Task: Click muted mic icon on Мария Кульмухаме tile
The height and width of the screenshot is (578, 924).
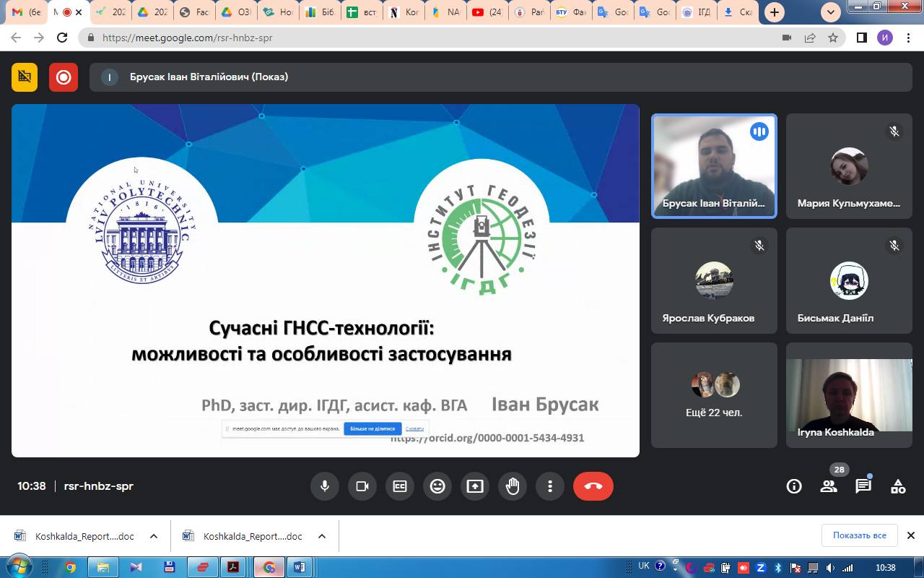Action: click(894, 131)
